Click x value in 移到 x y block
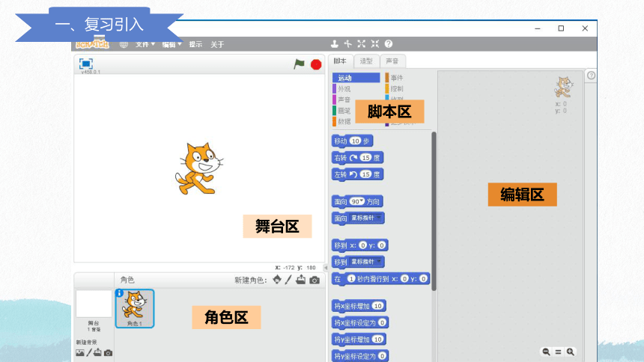The image size is (644, 362). [362, 245]
